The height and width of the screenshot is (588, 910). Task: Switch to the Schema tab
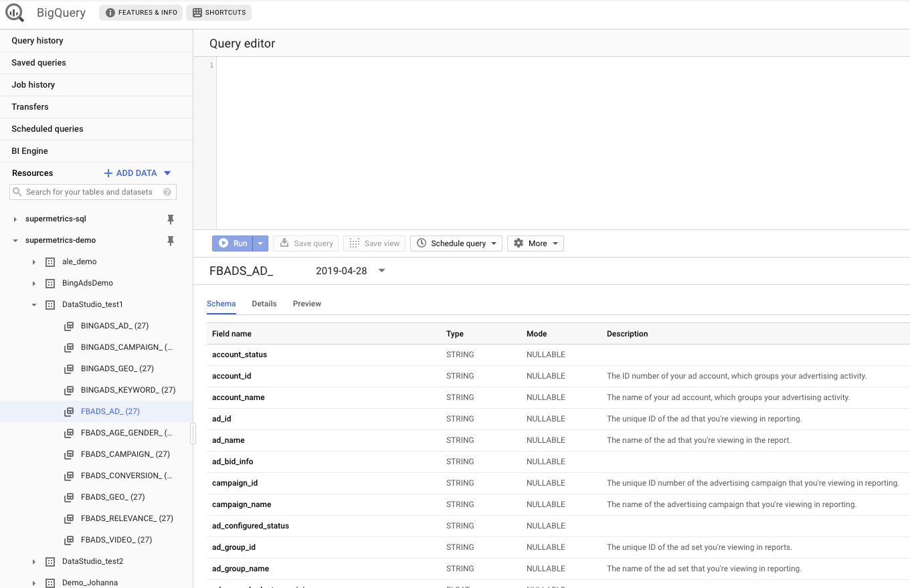[x=221, y=304]
